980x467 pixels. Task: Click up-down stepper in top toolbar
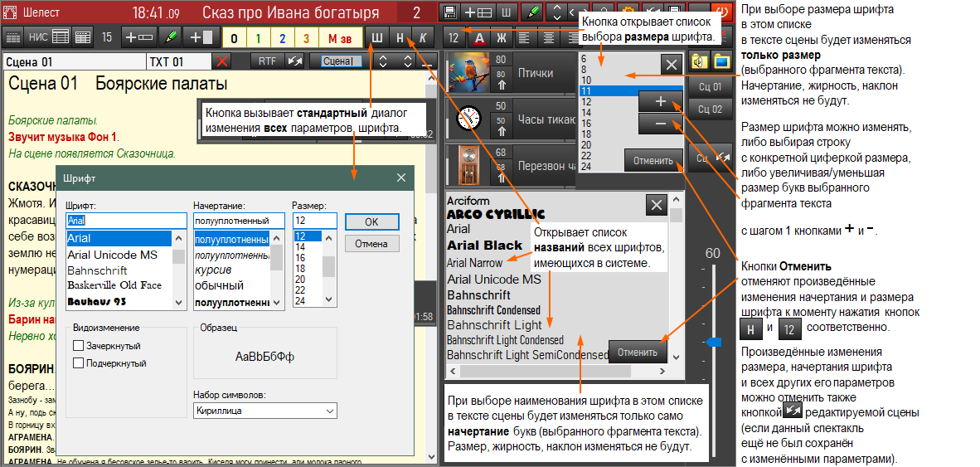(555, 12)
